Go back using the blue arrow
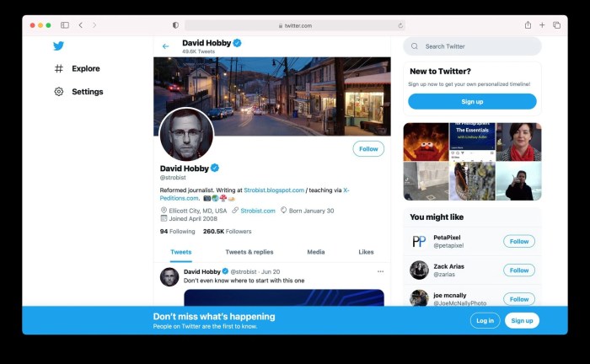 (165, 46)
